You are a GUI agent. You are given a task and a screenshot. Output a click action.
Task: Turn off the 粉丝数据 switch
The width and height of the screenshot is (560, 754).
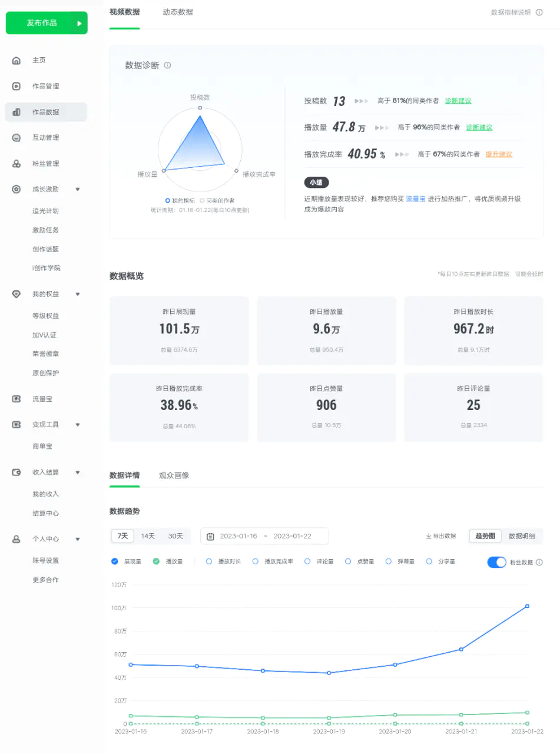(496, 562)
